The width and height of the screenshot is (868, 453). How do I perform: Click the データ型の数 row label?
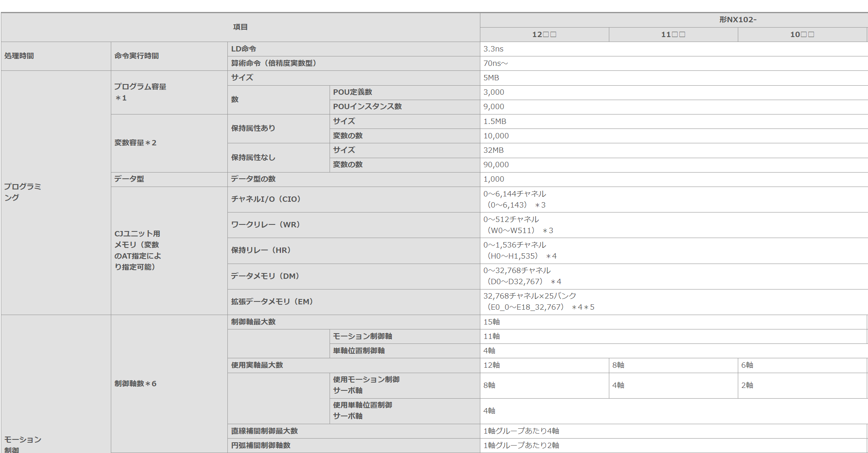pyautogui.click(x=253, y=179)
